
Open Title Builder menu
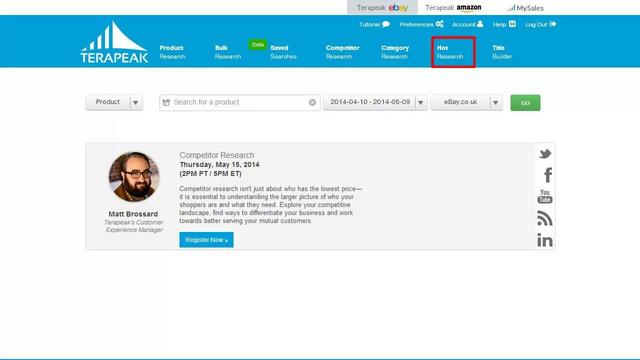pos(502,52)
